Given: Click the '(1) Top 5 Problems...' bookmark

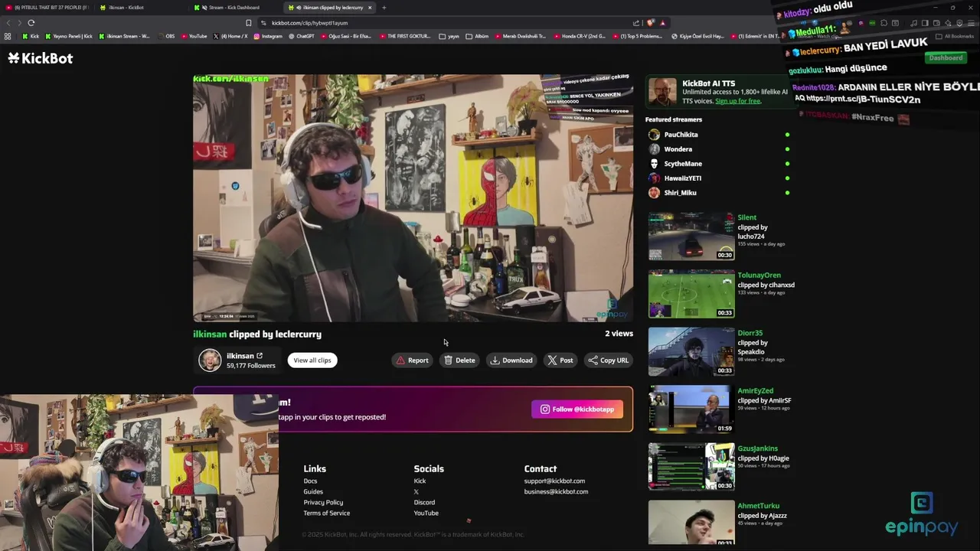Looking at the screenshot, I should 637,36.
